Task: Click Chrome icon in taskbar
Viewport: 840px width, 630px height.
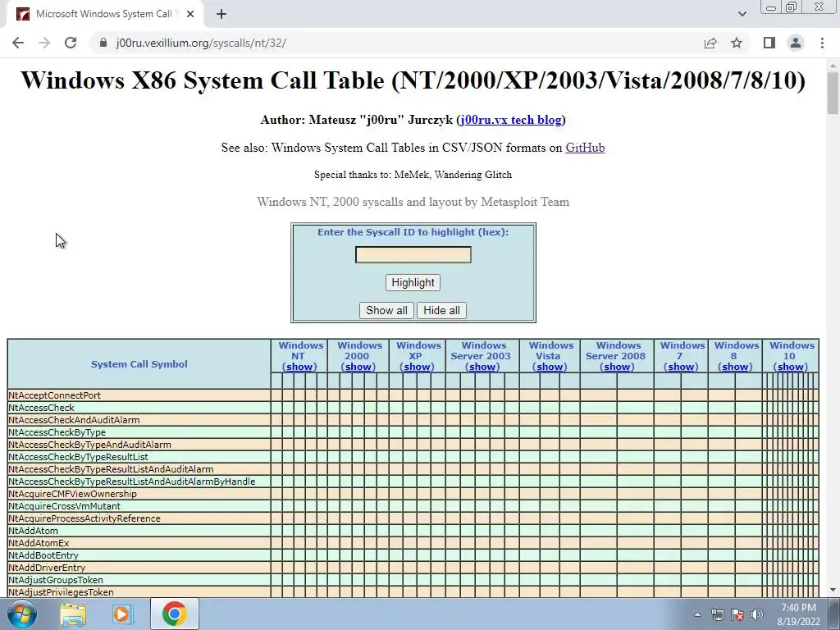Action: tap(174, 614)
